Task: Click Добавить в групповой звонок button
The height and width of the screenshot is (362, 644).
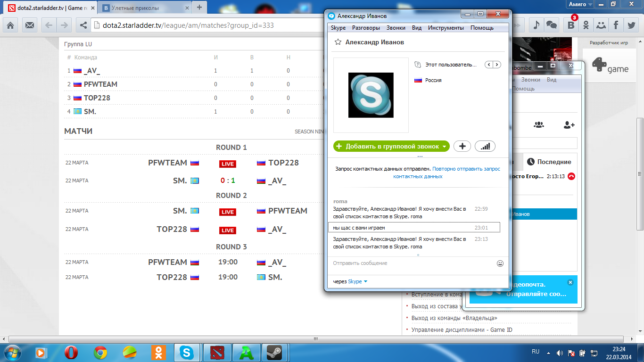Action: [x=391, y=146]
